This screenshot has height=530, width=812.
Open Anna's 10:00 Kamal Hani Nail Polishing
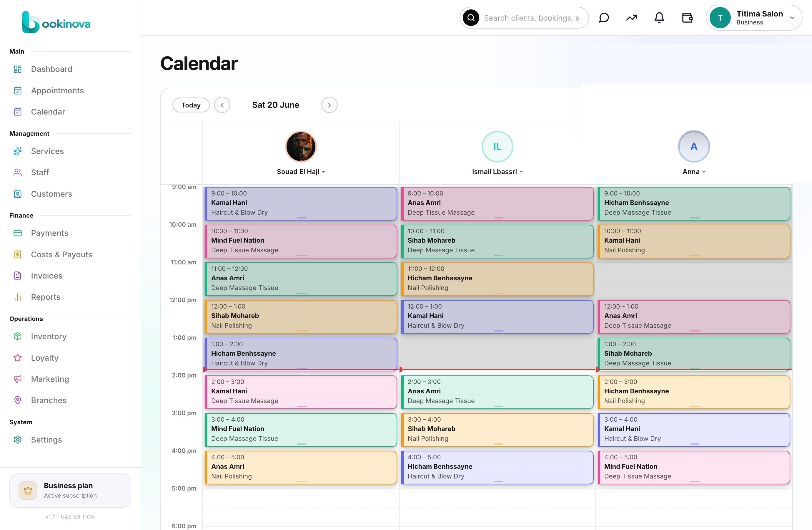[694, 241]
